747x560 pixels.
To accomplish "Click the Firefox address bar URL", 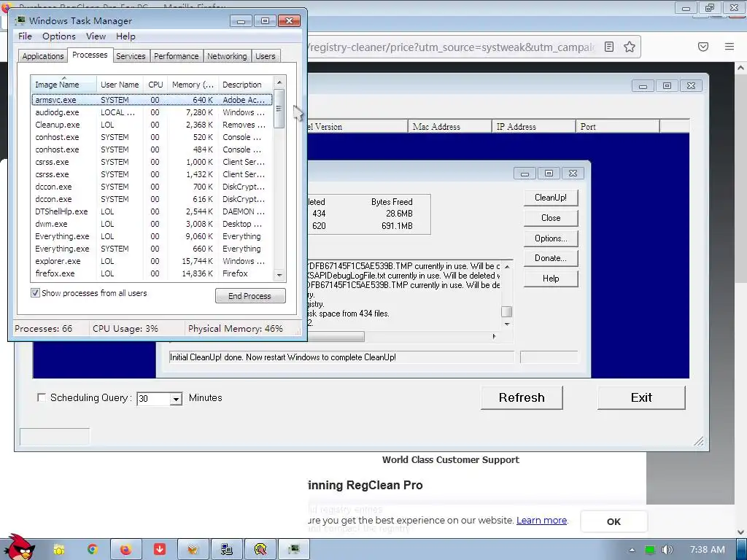I will [x=450, y=47].
